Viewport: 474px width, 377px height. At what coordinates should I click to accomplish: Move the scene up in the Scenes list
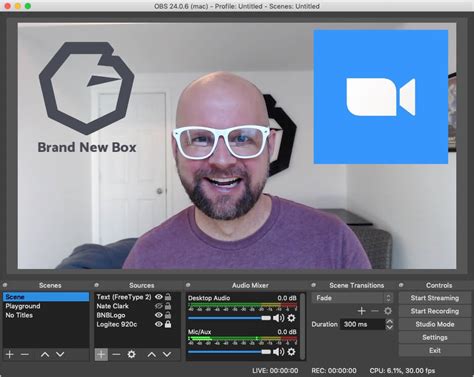point(45,354)
